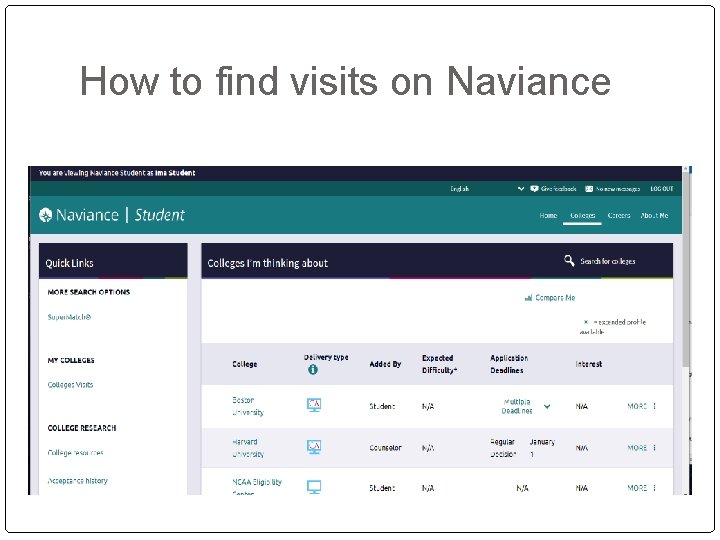Click the search magnifier icon

569,261
